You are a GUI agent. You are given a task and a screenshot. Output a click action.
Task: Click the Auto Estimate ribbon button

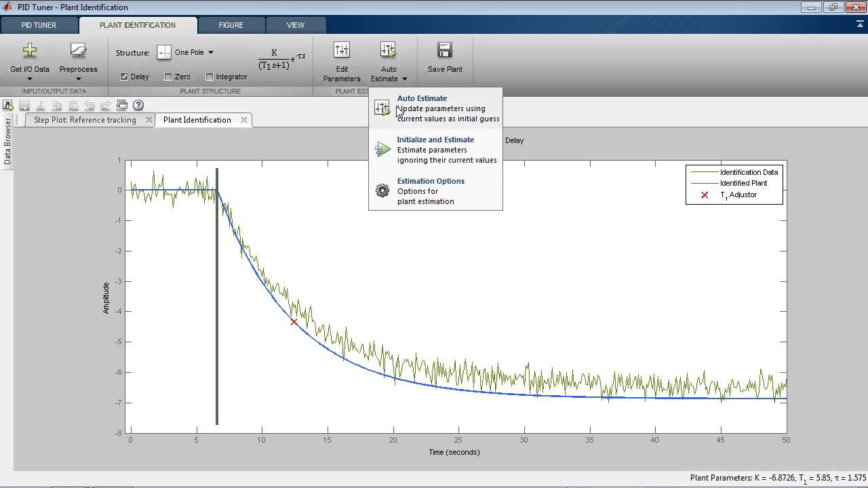(x=389, y=62)
